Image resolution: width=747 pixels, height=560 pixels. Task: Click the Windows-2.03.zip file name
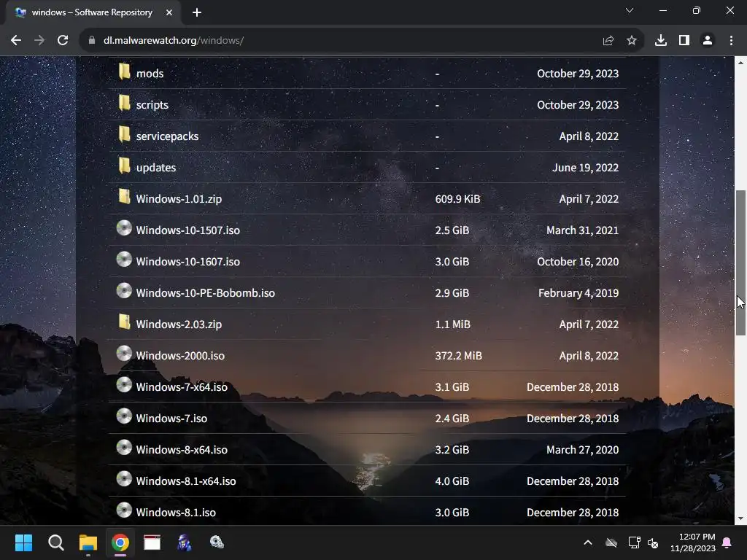point(179,324)
